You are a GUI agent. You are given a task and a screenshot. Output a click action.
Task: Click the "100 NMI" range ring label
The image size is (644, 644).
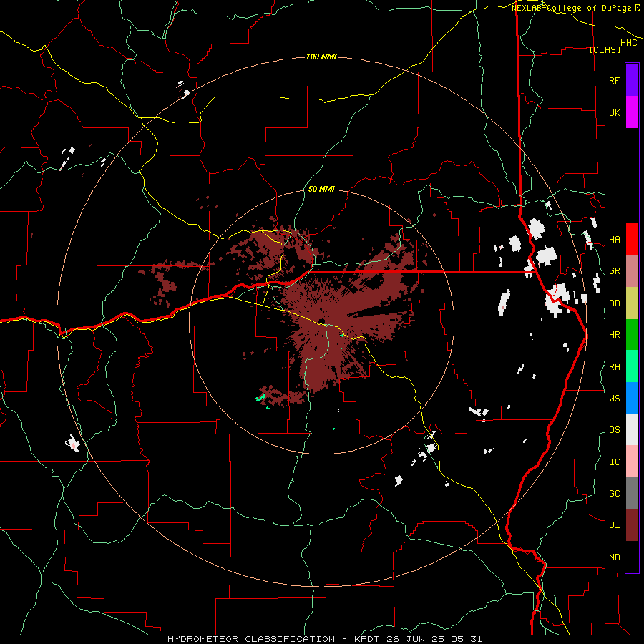click(321, 57)
